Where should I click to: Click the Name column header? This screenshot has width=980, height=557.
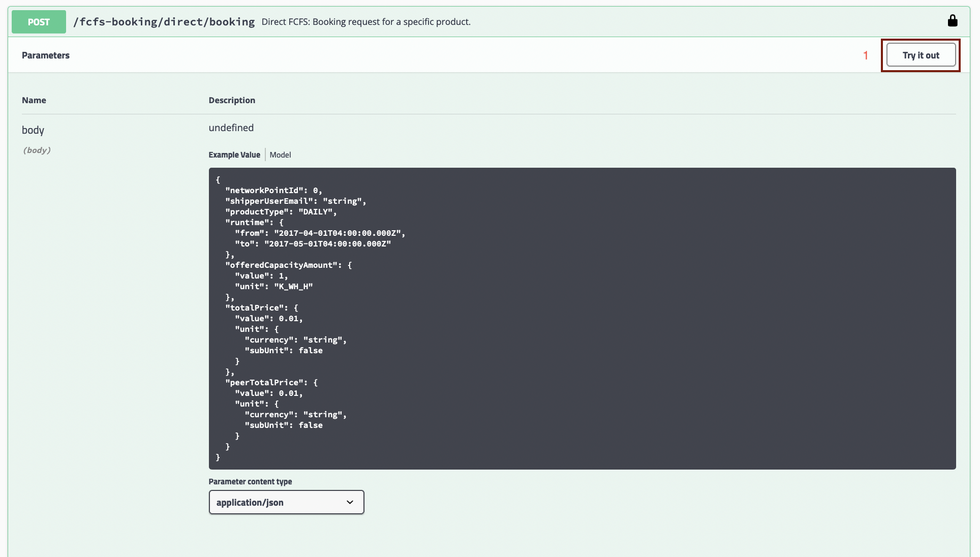click(34, 101)
